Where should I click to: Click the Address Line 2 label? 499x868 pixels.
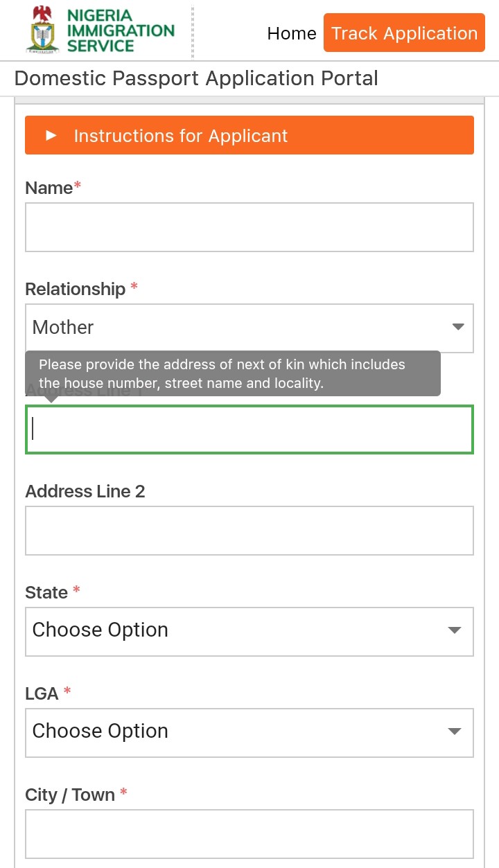point(85,491)
